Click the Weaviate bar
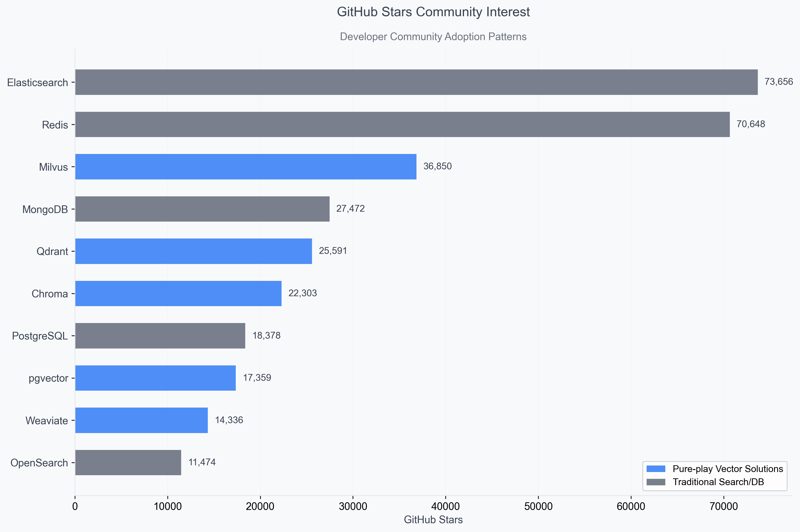This screenshot has height=532, width=800. pyautogui.click(x=141, y=420)
